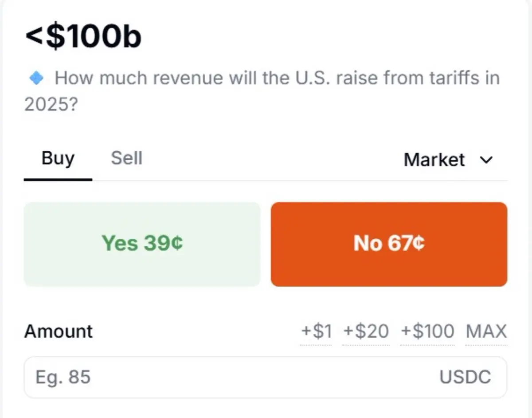Select the No 67¢ outcome
This screenshot has width=532, height=418.
(389, 244)
